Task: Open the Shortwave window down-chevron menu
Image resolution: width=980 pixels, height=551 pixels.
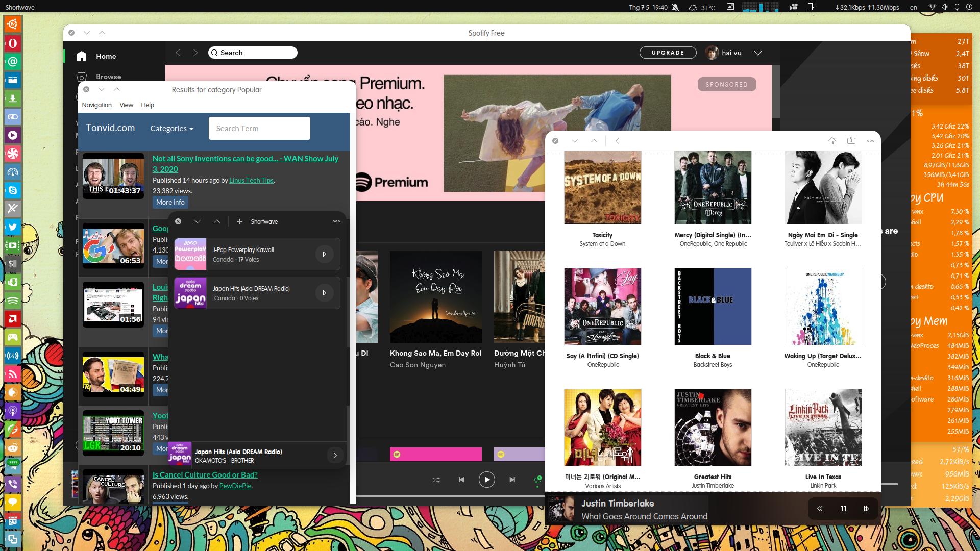Action: coord(198,221)
